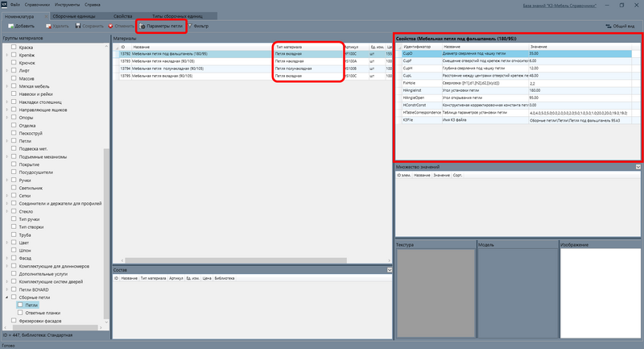Select the CupF property row
644x349 pixels.
(x=517, y=60)
